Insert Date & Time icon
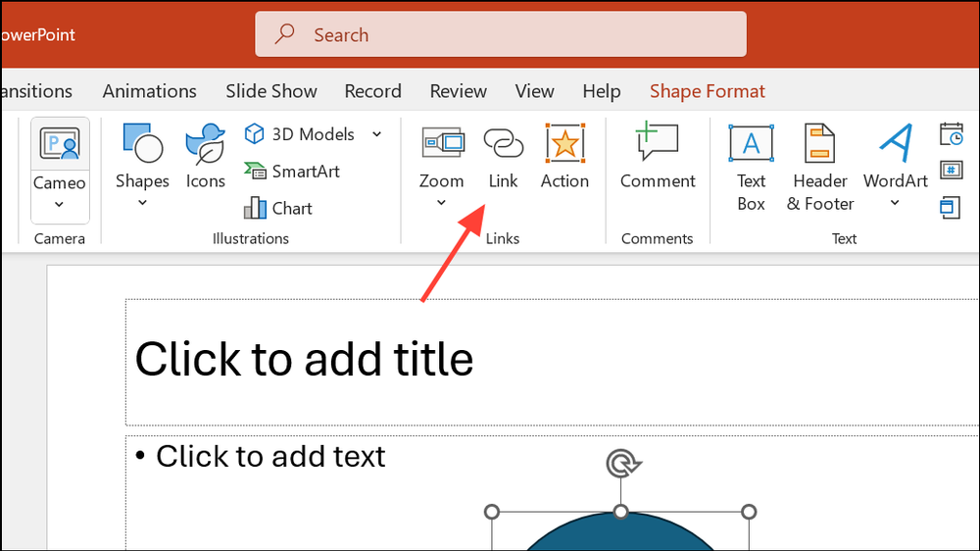The height and width of the screenshot is (551, 980). (952, 134)
